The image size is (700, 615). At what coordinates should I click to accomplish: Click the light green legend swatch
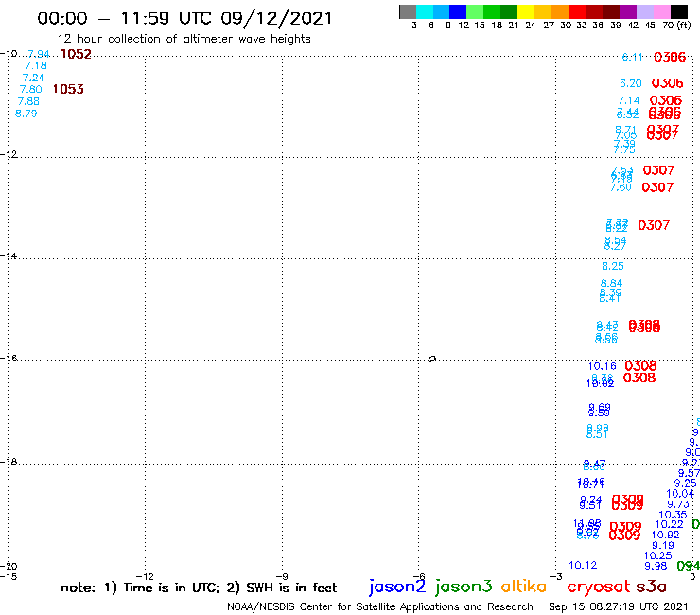[475, 11]
